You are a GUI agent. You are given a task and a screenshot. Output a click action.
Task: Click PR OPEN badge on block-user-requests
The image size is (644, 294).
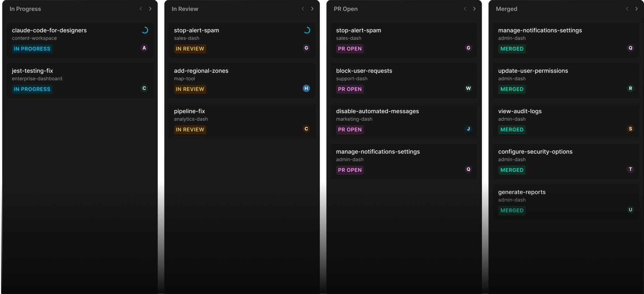pyautogui.click(x=350, y=89)
